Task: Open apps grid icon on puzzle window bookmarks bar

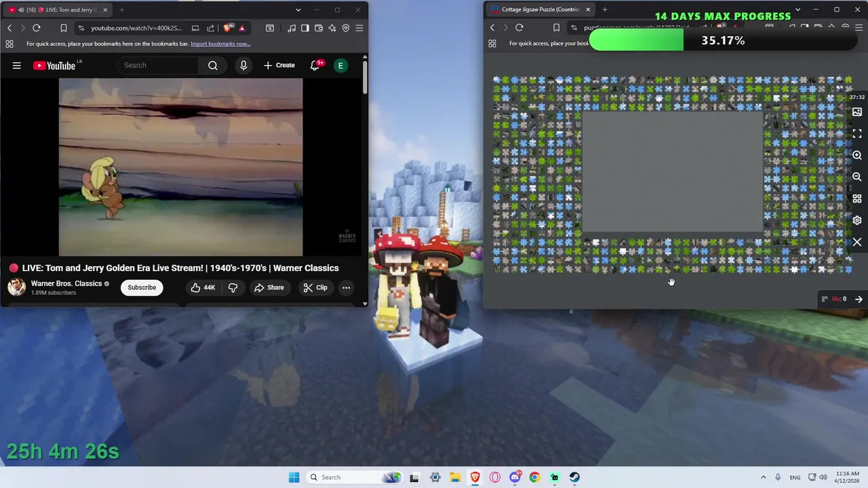Action: (492, 43)
